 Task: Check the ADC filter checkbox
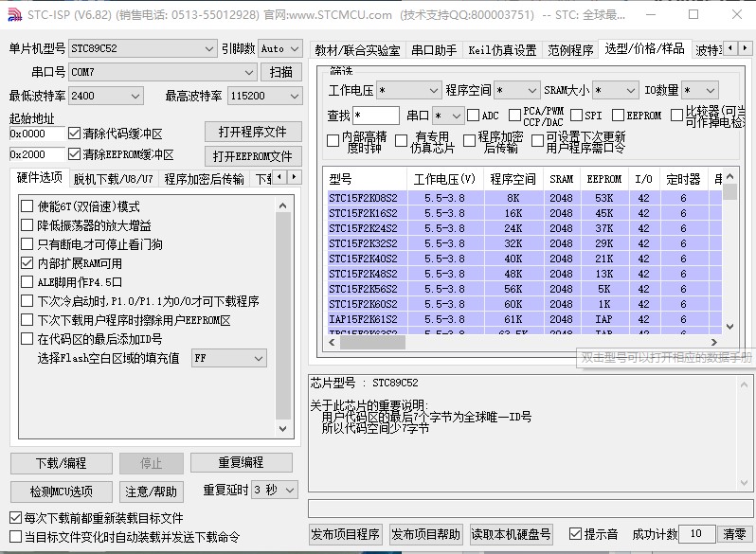point(474,116)
